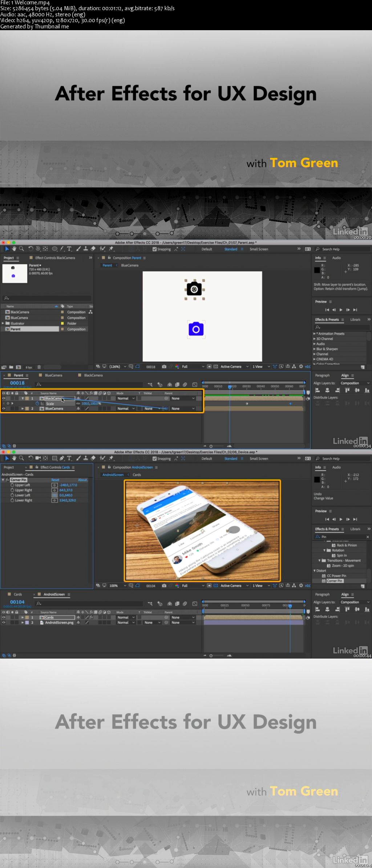The height and width of the screenshot is (868, 372).
Task: Select the Selection arrow tool in Device.aep toolbar
Action: 7,458
